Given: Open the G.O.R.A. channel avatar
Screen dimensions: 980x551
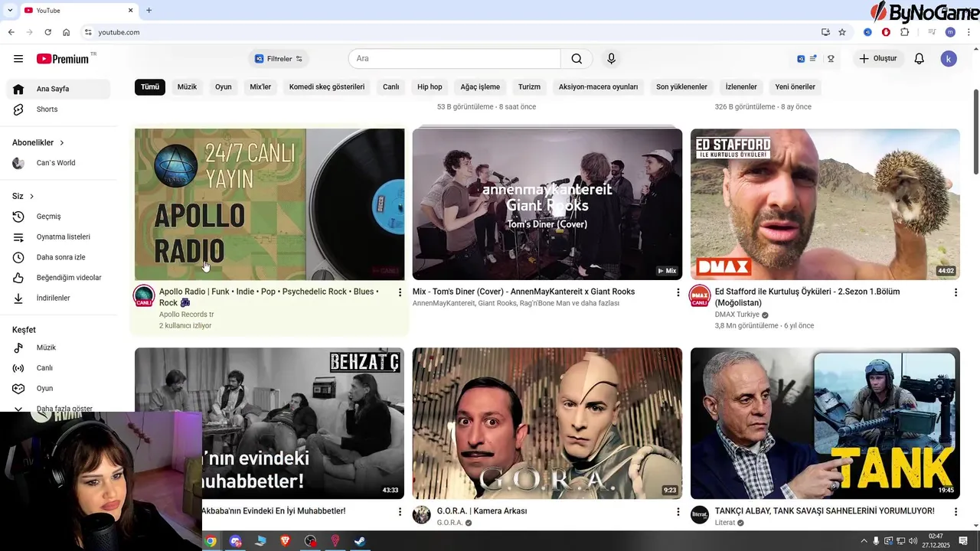Looking at the screenshot, I should tap(422, 514).
